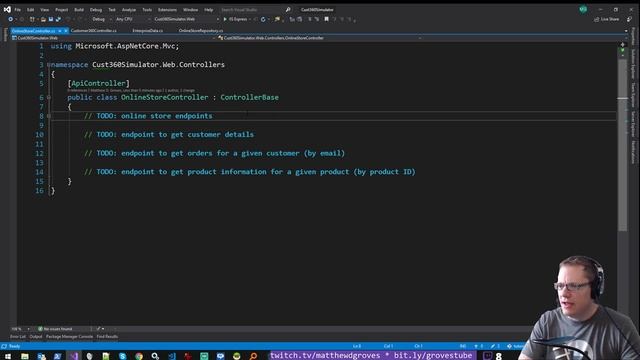The width and height of the screenshot is (640, 360).
Task: Open the Extensions menu
Action: point(167,9)
